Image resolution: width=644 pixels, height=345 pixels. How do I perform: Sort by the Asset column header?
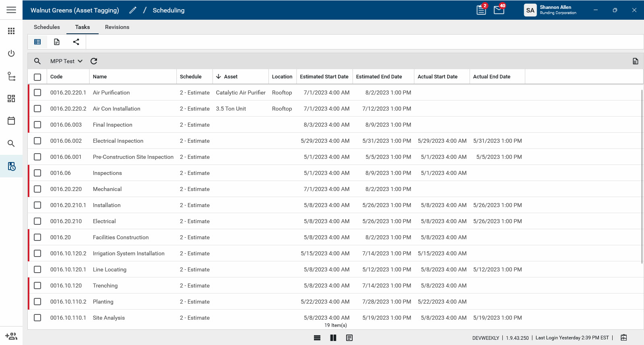point(231,77)
